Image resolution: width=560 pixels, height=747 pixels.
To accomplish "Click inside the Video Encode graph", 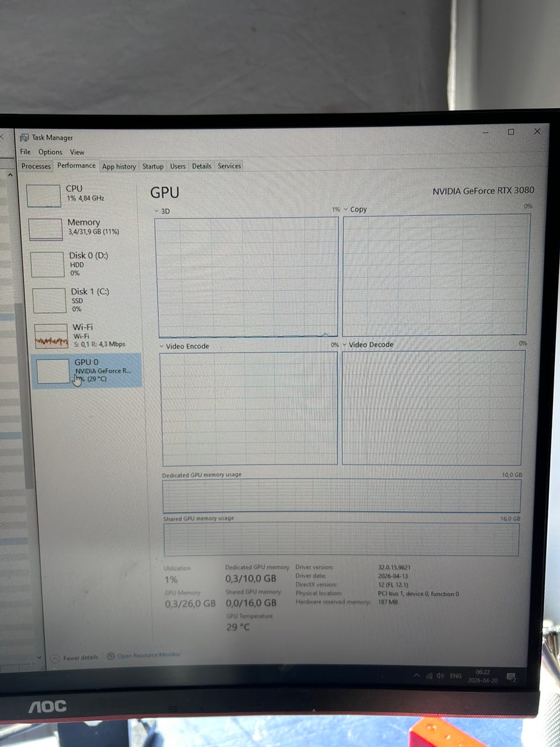I will [249, 409].
